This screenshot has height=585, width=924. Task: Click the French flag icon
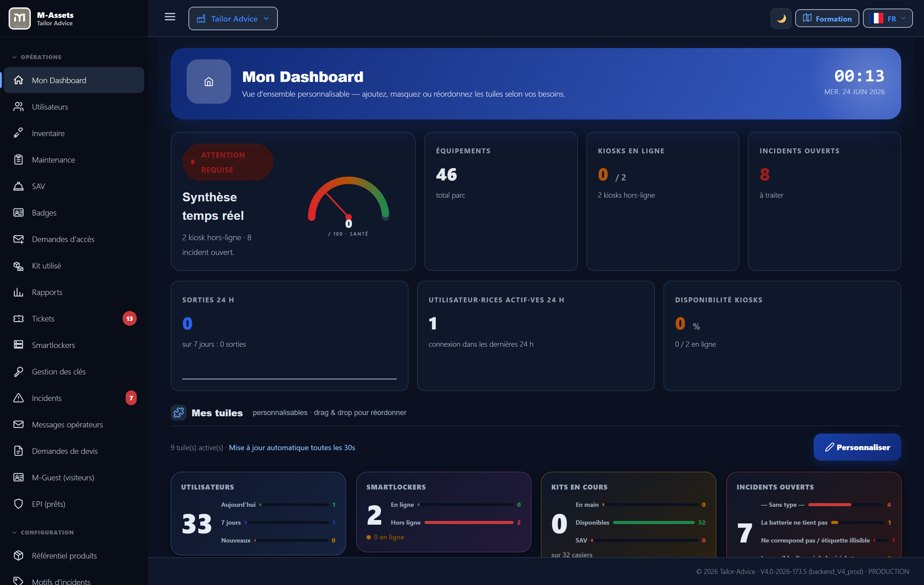pyautogui.click(x=877, y=18)
